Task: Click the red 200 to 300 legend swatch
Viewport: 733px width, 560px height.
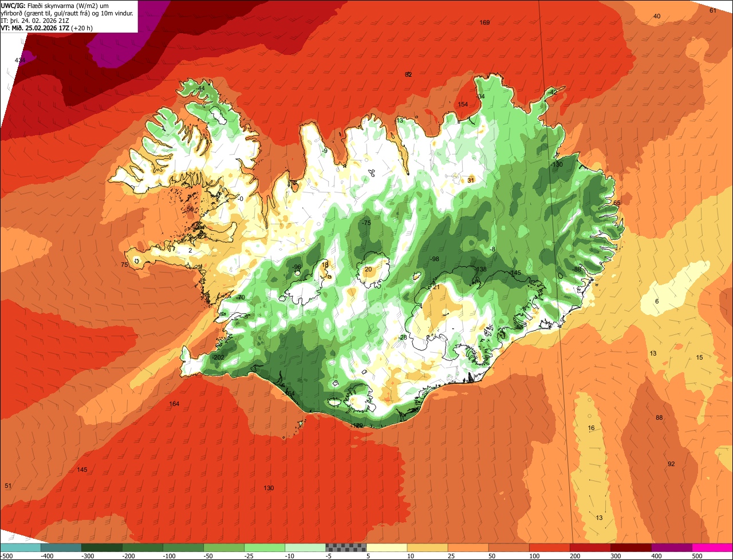Action: point(590,547)
